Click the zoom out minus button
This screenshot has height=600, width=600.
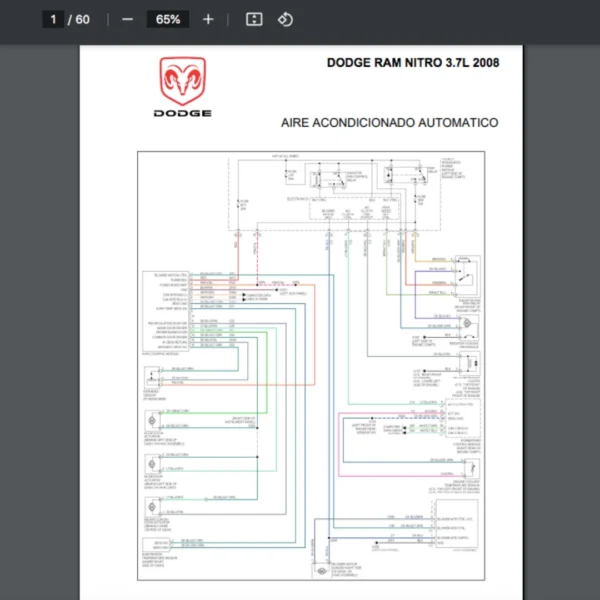tap(127, 19)
